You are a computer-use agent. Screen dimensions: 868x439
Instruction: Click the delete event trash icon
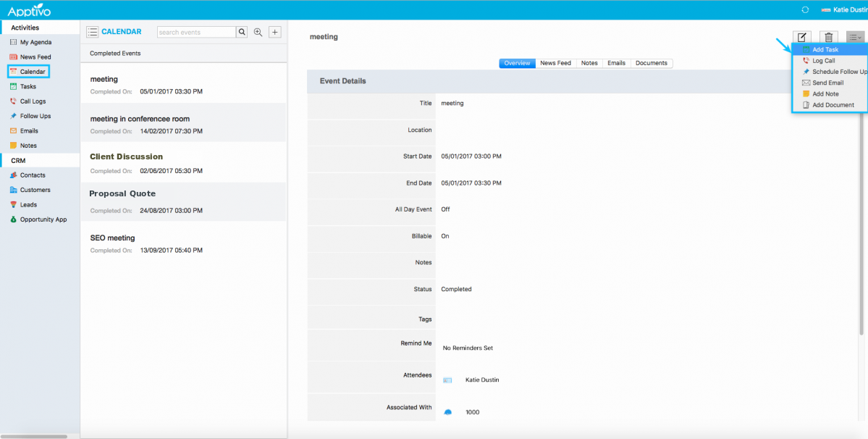coord(829,38)
